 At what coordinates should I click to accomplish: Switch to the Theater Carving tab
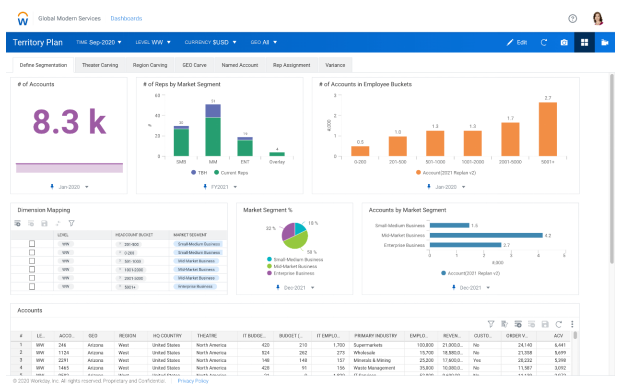(x=100, y=65)
